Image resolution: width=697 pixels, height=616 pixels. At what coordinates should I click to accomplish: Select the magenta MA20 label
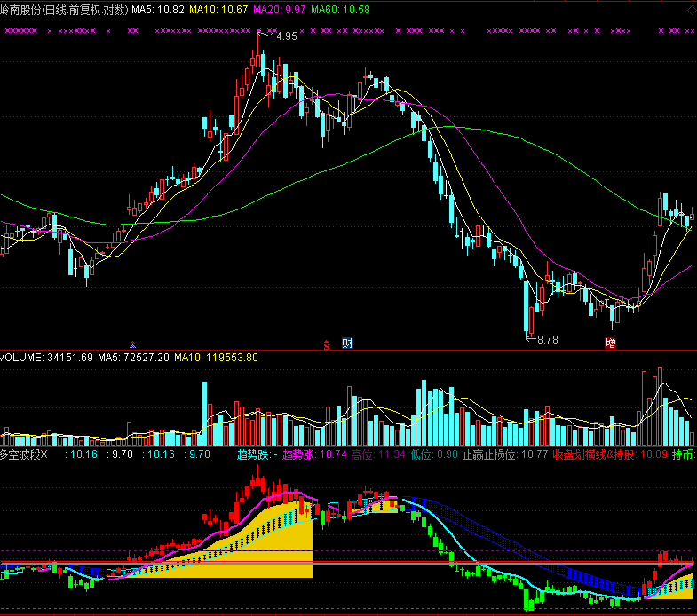point(280,10)
